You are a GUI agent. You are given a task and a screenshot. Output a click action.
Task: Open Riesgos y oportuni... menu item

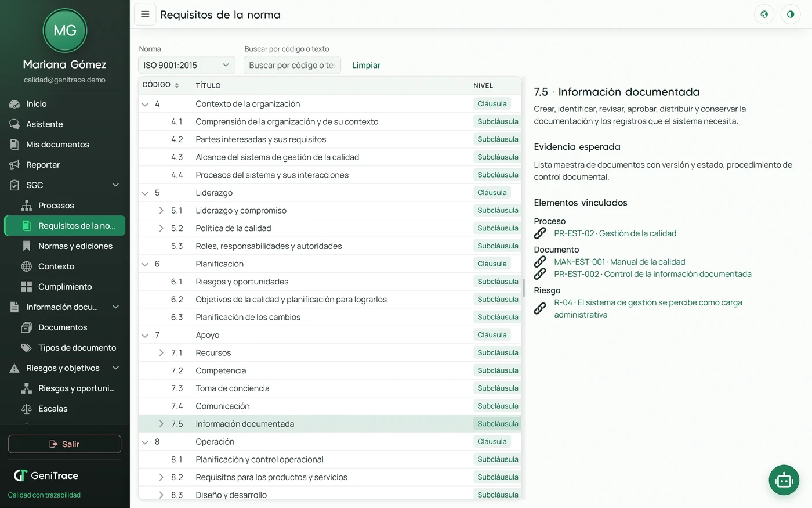tap(64, 388)
